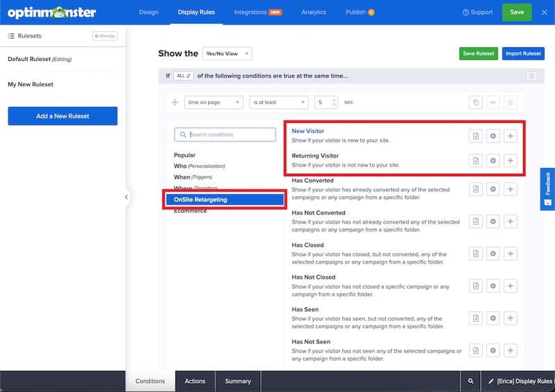This screenshot has width=555, height=392.
Task: Select the When (Triggers) category
Action: [x=193, y=177]
